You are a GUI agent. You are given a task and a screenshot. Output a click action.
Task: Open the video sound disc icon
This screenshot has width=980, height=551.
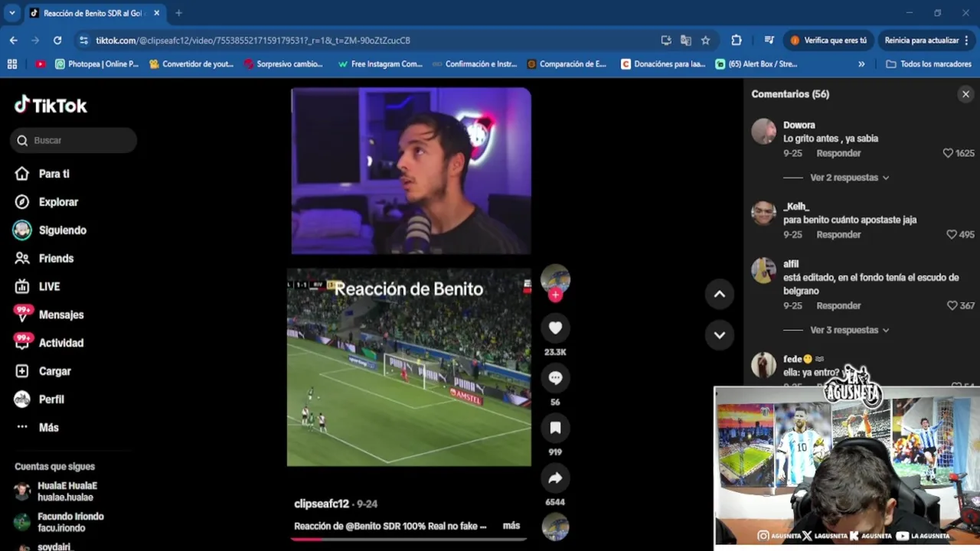tap(555, 527)
